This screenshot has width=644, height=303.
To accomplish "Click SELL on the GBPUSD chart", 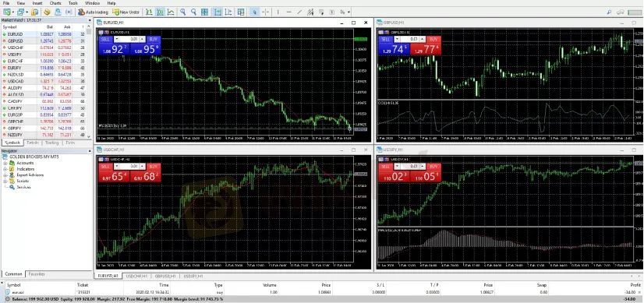I will tap(385, 39).
